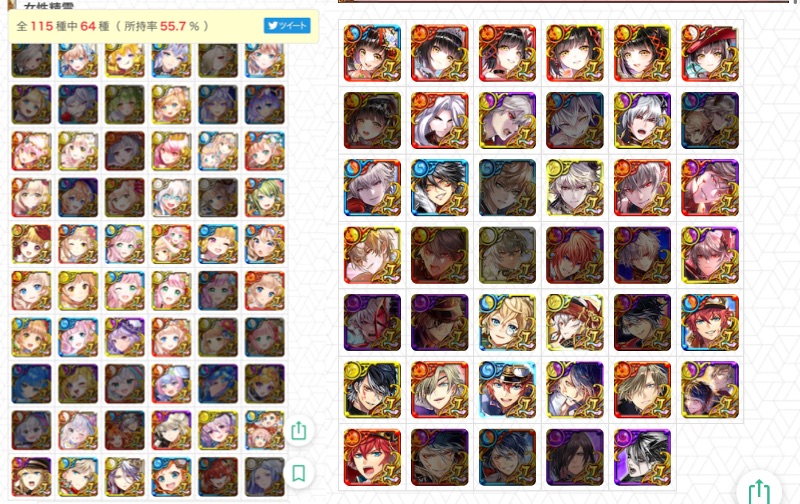Toggle the white-haired girl with glasses icon
Viewport: 800px width, 504px height.
pyautogui.click(x=171, y=197)
